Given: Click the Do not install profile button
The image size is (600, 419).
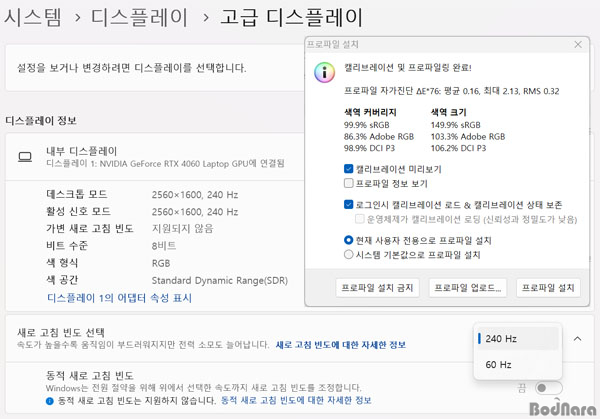Looking at the screenshot, I should [377, 288].
